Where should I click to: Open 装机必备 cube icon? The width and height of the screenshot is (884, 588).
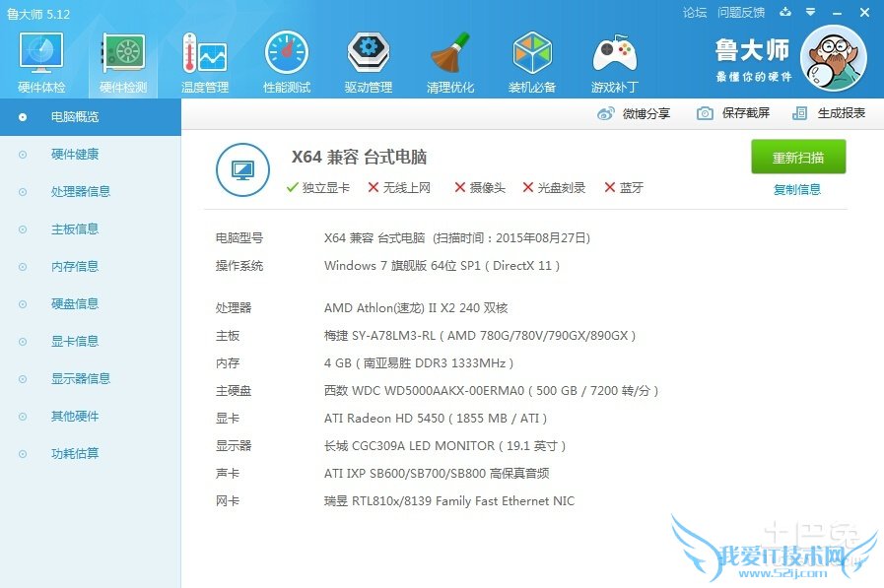(x=531, y=53)
